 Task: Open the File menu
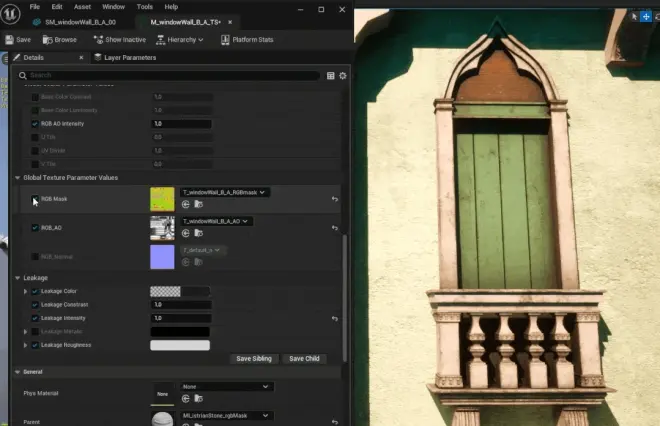tap(35, 7)
